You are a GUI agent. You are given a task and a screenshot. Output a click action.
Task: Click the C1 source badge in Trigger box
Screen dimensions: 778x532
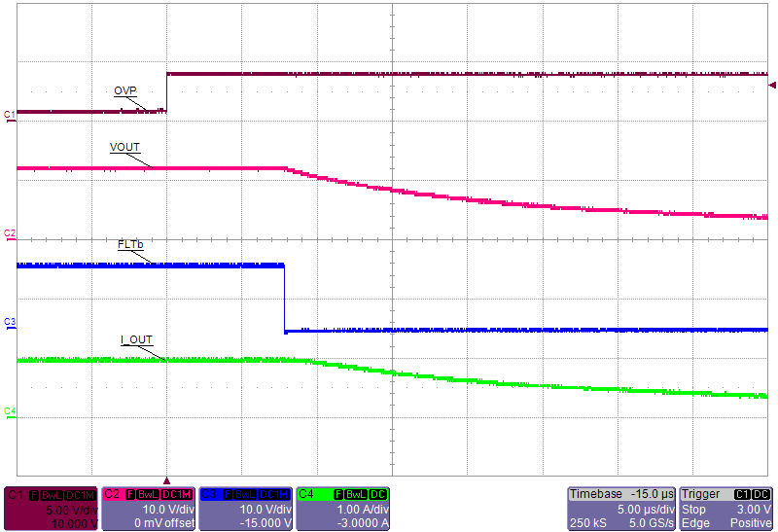[x=743, y=494]
